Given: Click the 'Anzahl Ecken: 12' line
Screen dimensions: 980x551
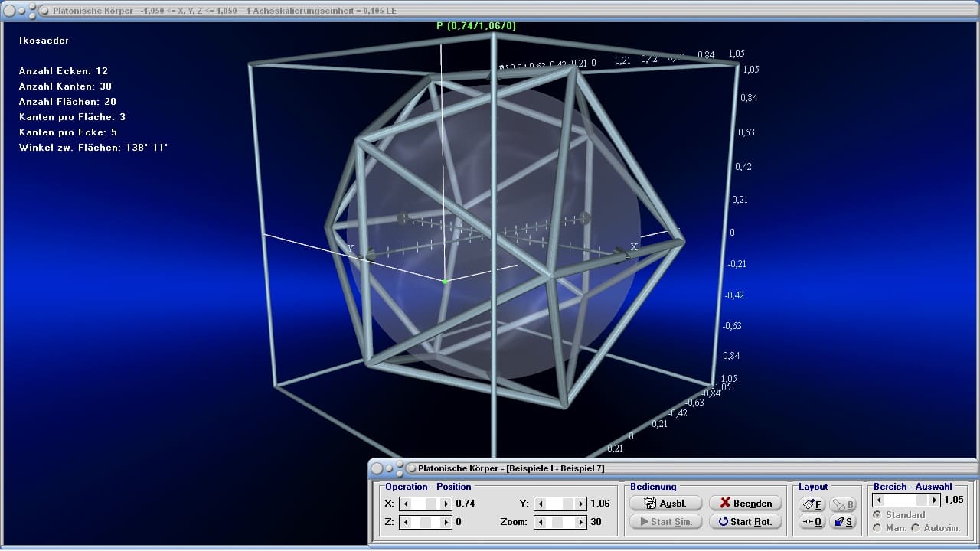Looking at the screenshot, I should (x=64, y=71).
